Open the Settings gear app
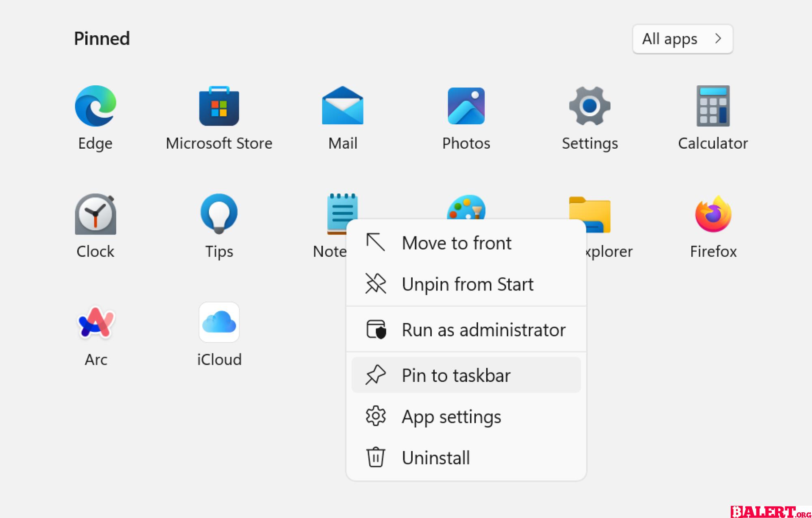Viewport: 812px width, 518px height. click(589, 106)
